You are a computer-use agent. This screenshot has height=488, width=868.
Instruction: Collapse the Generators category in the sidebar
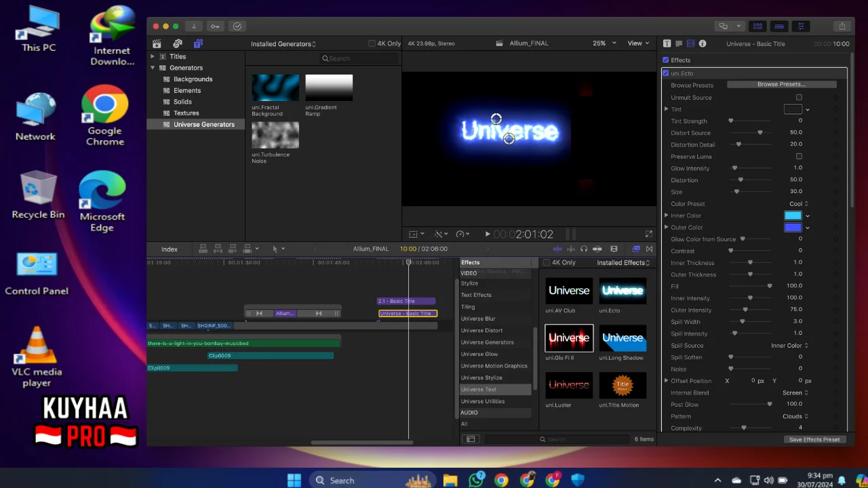153,68
